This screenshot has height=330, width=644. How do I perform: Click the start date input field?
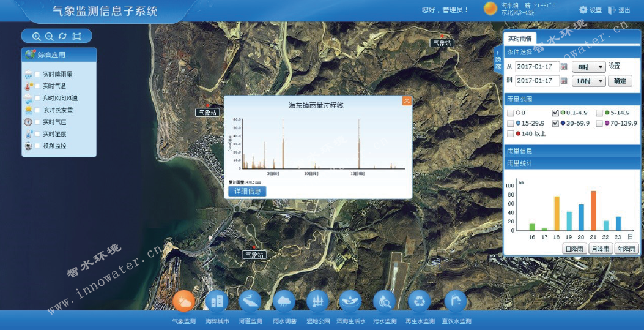point(537,67)
